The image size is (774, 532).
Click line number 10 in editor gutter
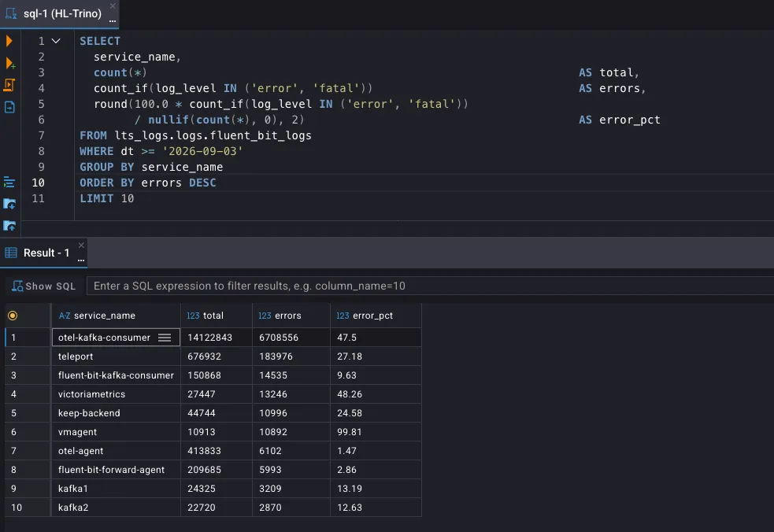[38, 183]
